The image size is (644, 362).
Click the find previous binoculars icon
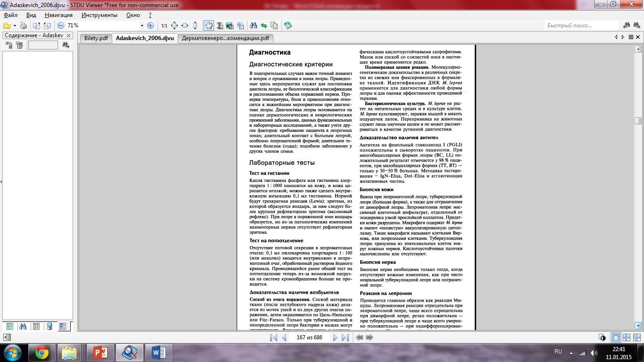627,25
